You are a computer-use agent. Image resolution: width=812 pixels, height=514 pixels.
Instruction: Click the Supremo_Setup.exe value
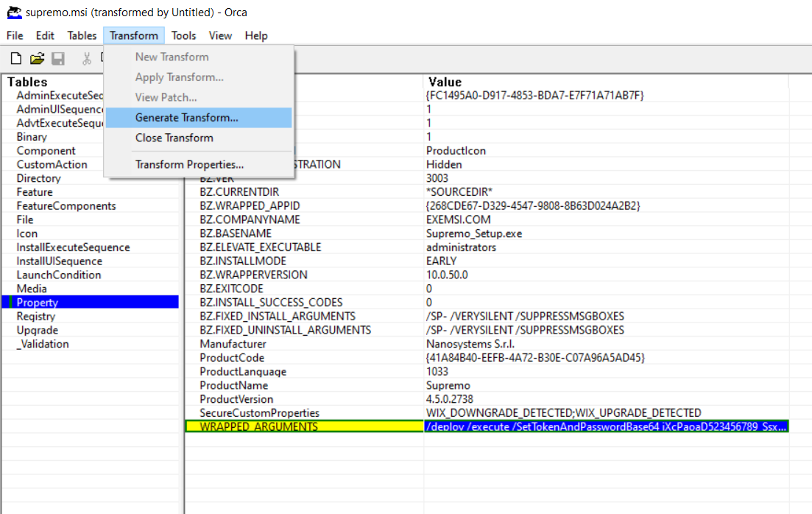point(474,233)
